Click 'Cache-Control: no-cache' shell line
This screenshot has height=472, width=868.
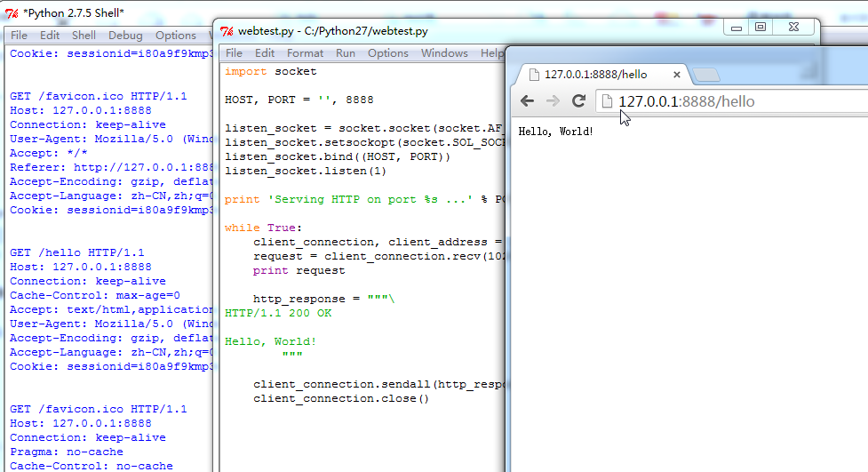92,466
